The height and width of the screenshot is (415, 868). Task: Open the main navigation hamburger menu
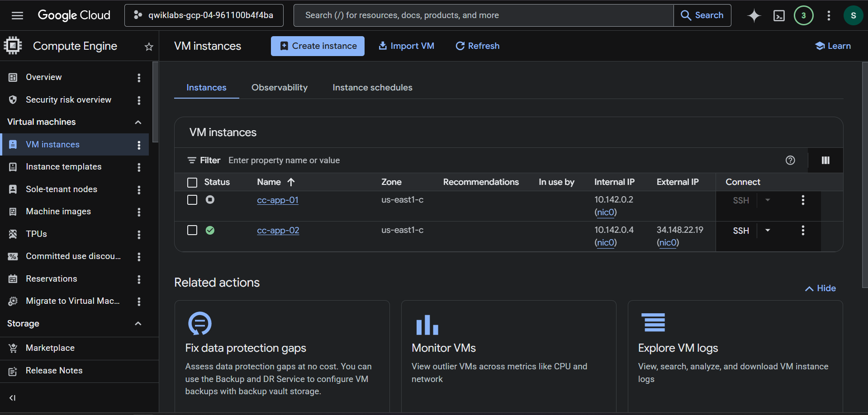click(17, 15)
